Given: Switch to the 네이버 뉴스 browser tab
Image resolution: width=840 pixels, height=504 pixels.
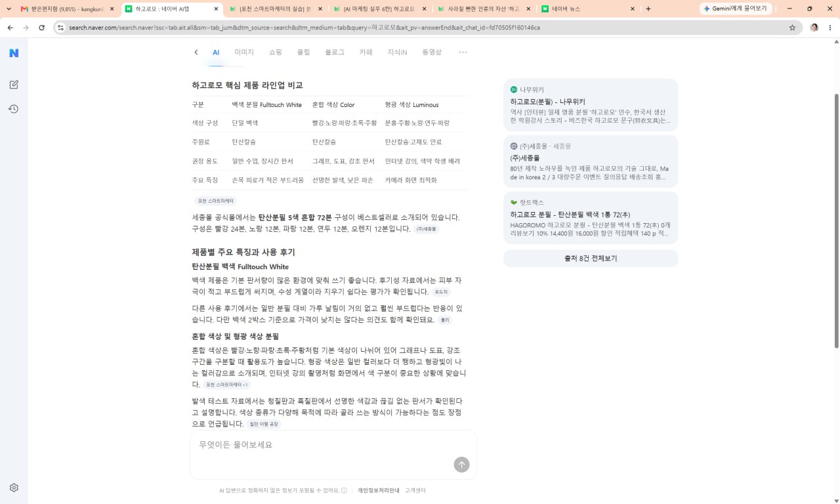Looking at the screenshot, I should [587, 9].
